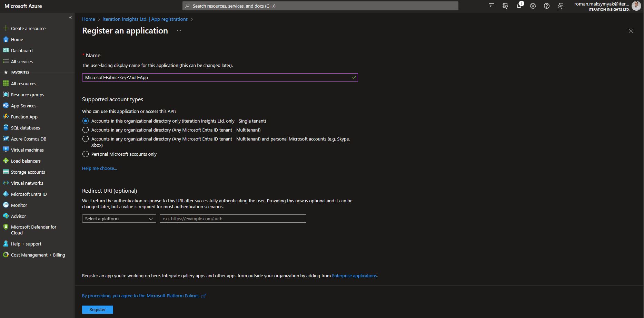Open the notifications bell
This screenshot has width=644, height=318.
tap(519, 6)
